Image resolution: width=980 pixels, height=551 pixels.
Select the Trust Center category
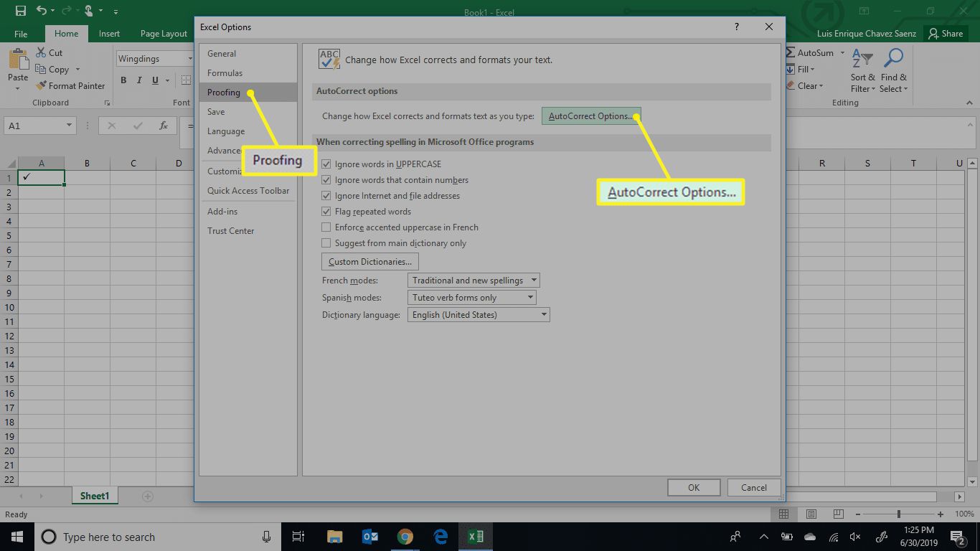(x=248, y=231)
